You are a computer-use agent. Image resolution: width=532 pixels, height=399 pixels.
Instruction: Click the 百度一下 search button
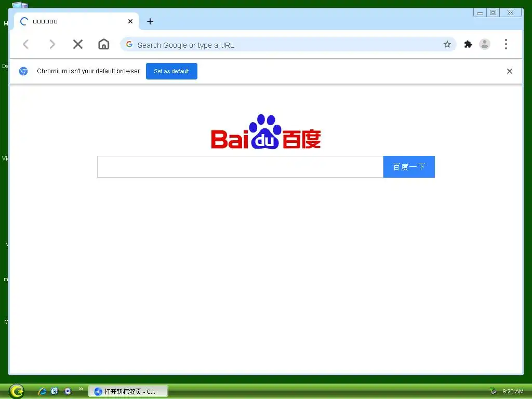[409, 167]
